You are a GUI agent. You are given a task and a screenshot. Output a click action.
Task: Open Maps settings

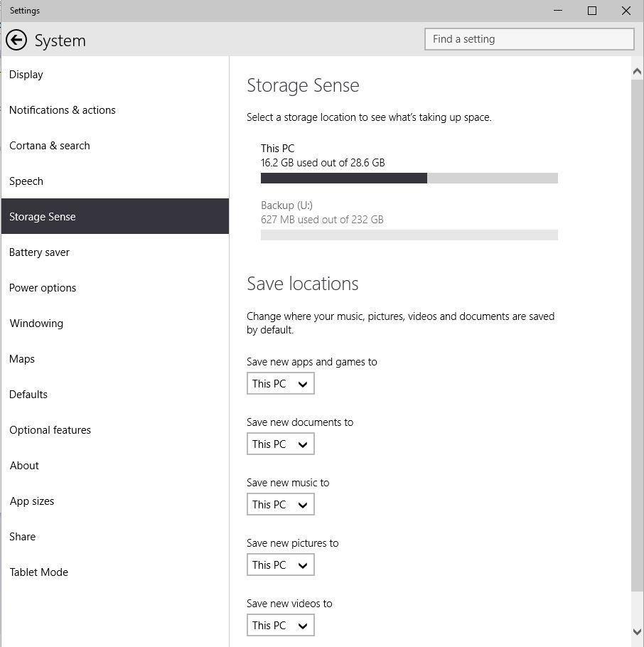[21, 358]
